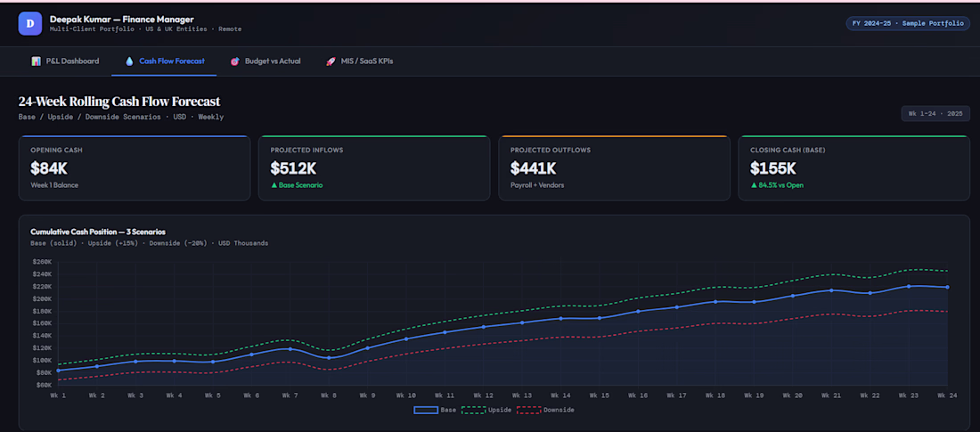Click the '$200K' y-axis label
This screenshot has width=980, height=432.
(43, 298)
